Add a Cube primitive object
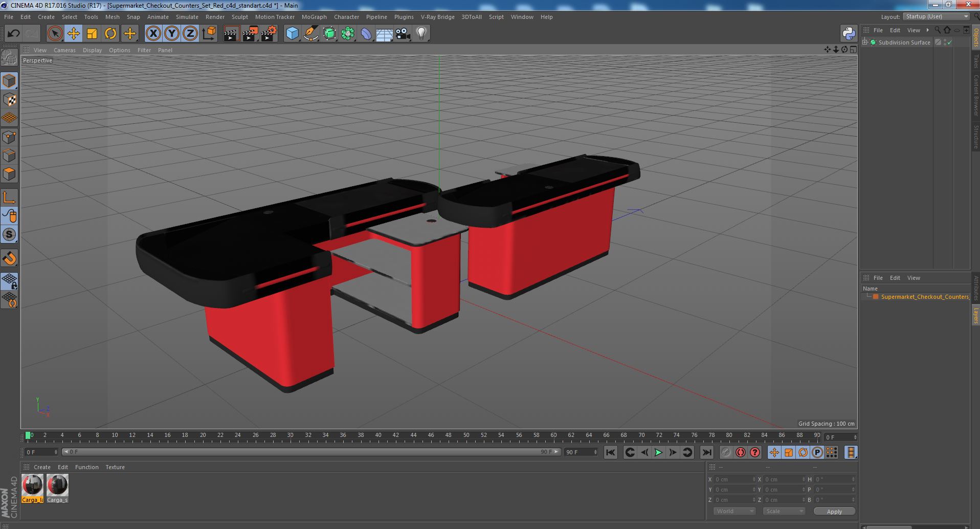Viewport: 980px width, 529px height. point(292,34)
